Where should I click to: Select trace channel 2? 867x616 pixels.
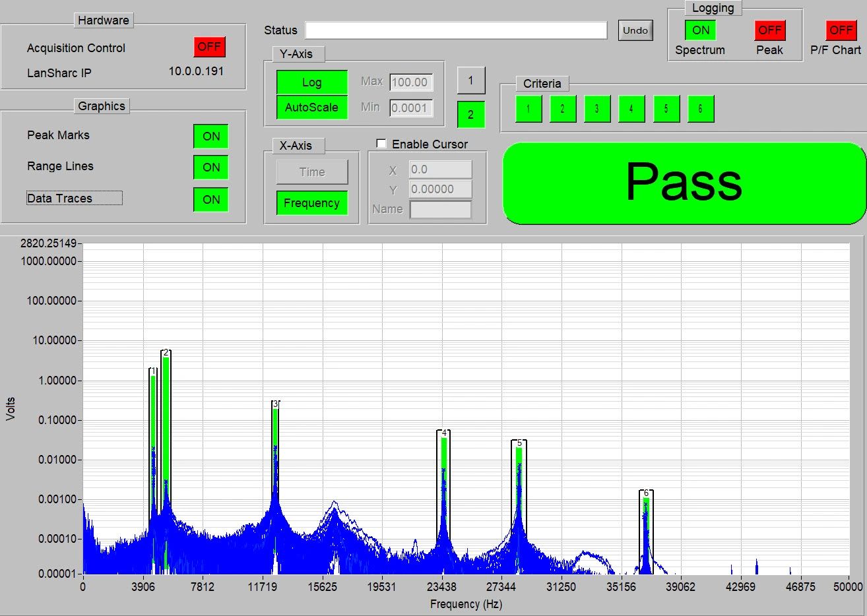coord(470,114)
